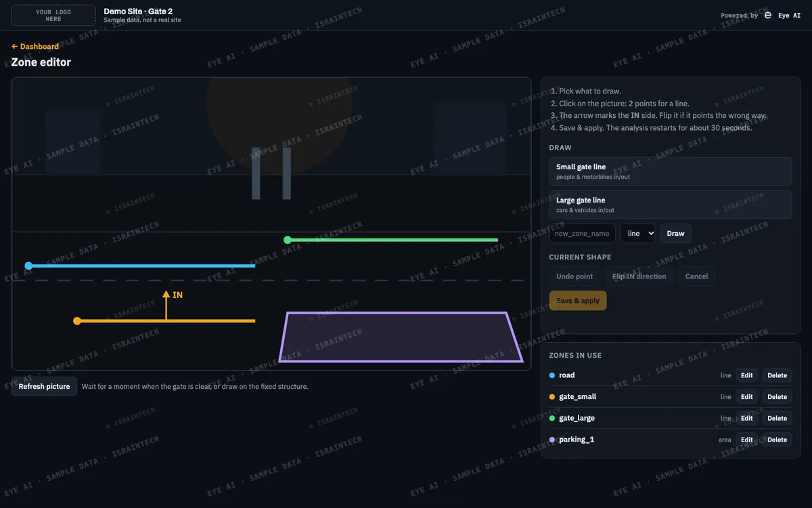Click the purple parking_1 color dot
812x508 pixels.
pyautogui.click(x=552, y=440)
